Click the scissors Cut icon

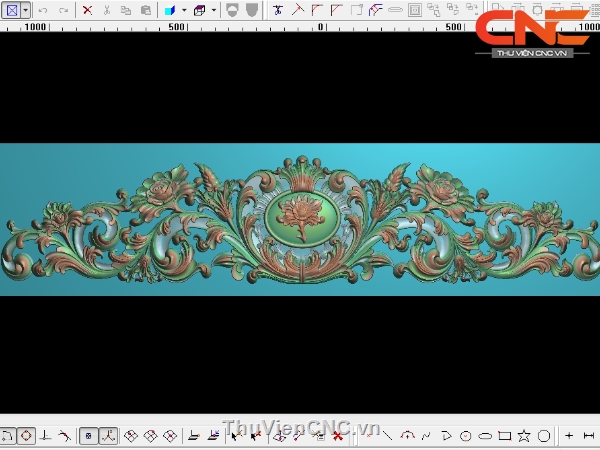tap(107, 10)
